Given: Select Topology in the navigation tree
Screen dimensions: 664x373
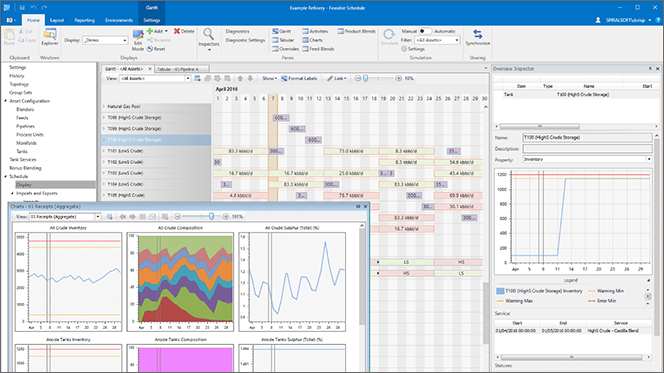Looking at the screenshot, I should [19, 84].
